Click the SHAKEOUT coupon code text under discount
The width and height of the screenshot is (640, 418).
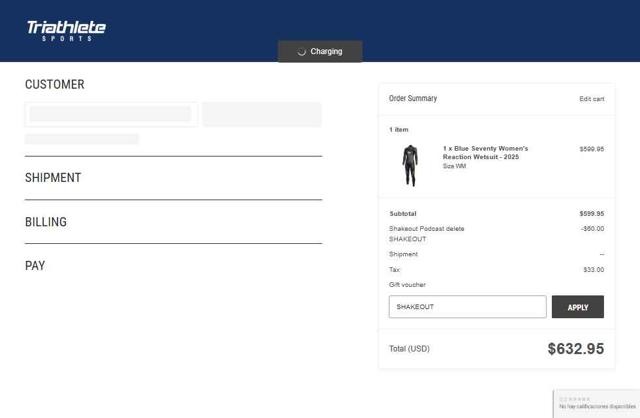coord(407,239)
